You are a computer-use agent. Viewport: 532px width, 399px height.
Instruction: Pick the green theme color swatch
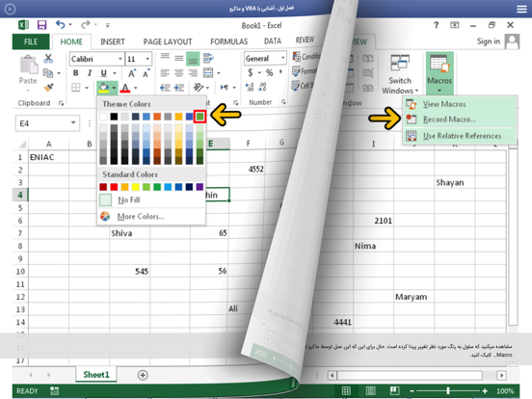(199, 117)
